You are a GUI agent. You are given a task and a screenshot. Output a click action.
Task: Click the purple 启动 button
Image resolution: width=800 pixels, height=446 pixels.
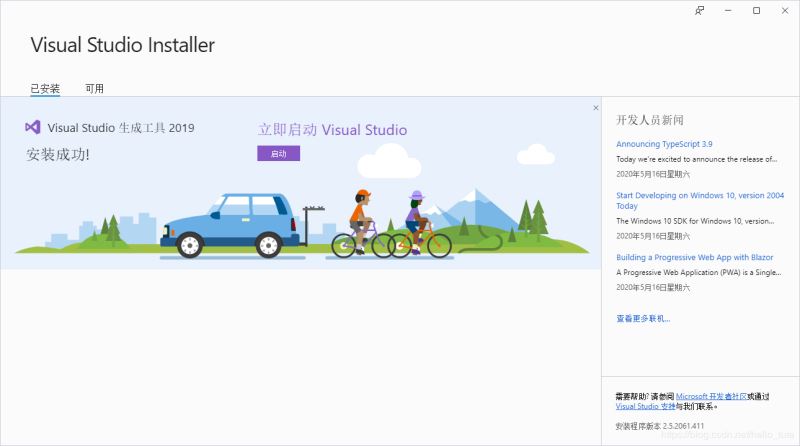coord(279,154)
